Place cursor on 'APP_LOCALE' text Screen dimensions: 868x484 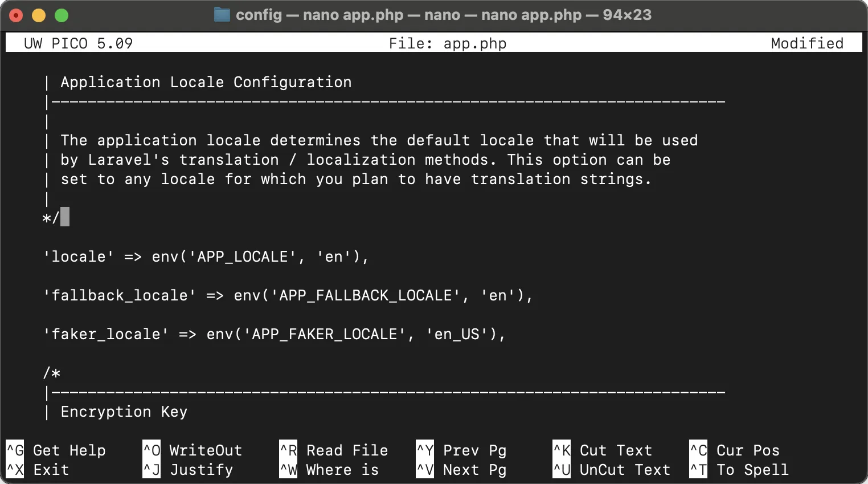(243, 257)
